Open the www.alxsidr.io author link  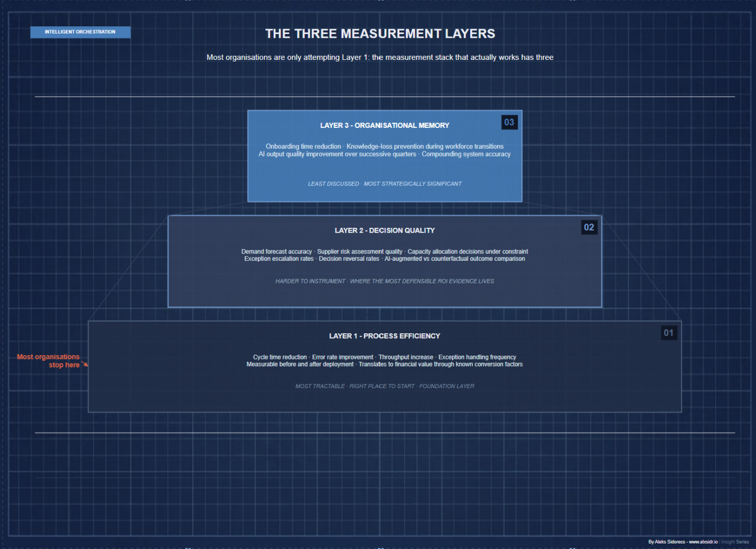tap(703, 542)
